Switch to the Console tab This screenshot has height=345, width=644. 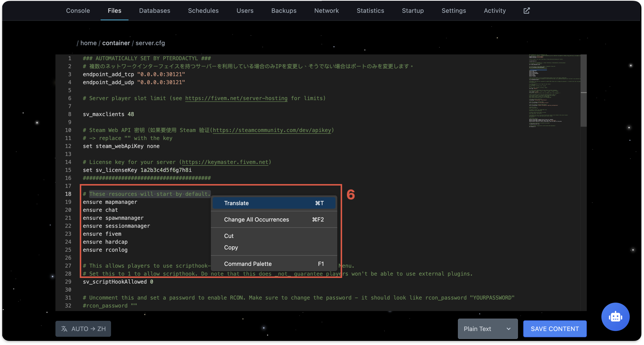tap(78, 11)
